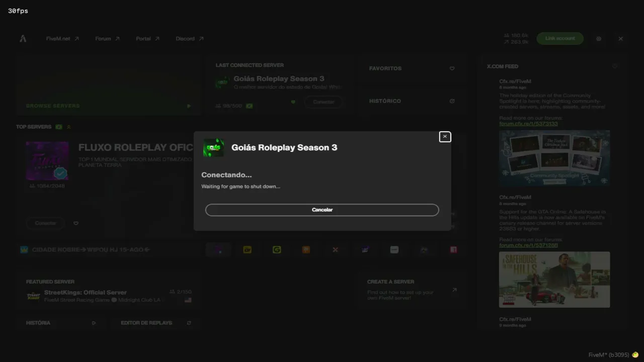Select the red X server icon

tap(335, 249)
